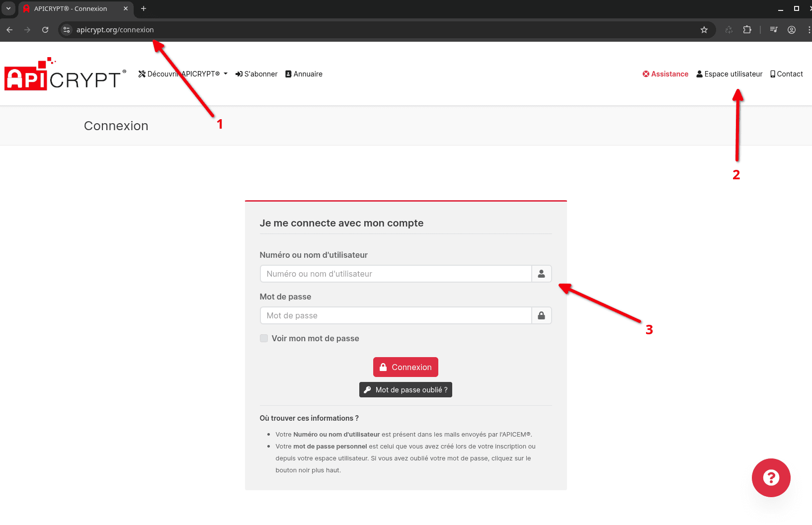
Task: Open the browser extensions puzzle icon
Action: tap(747, 30)
